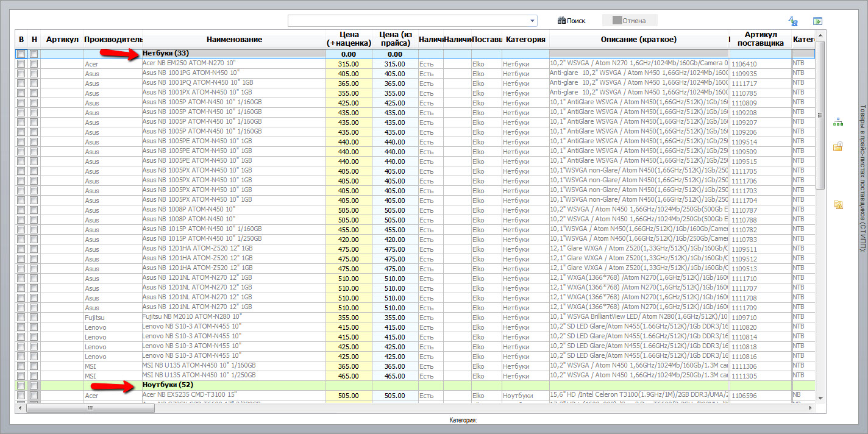This screenshot has width=868, height=434.
Task: Sort by the Наименование column header
Action: [234, 40]
